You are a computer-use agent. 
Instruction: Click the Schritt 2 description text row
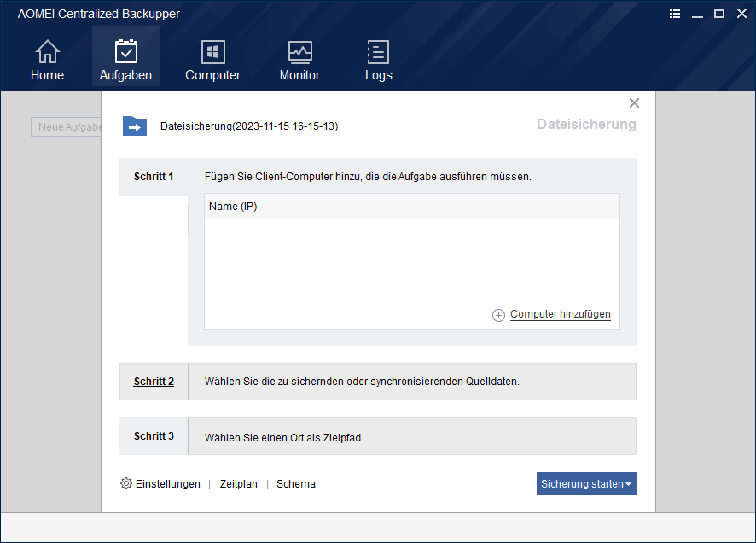coord(412,382)
